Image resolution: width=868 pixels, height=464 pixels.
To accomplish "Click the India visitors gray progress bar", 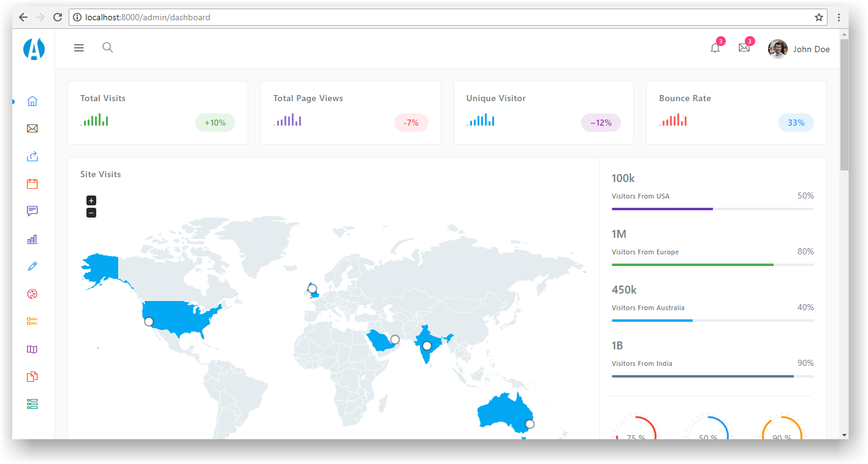I will (x=713, y=376).
